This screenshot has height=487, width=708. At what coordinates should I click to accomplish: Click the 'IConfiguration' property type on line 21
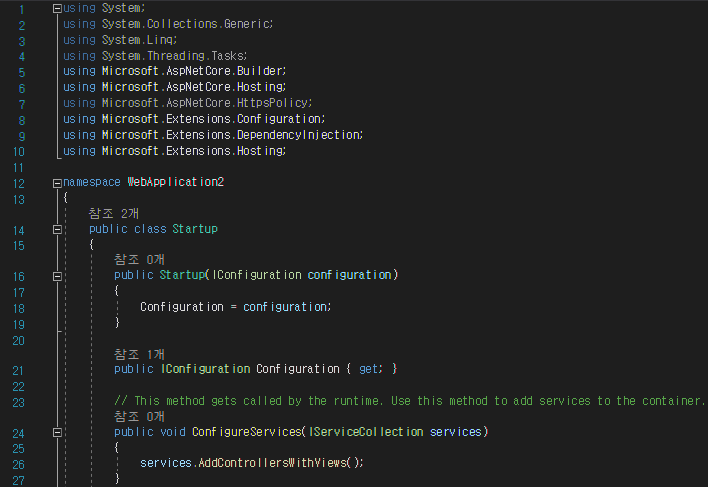click(205, 369)
